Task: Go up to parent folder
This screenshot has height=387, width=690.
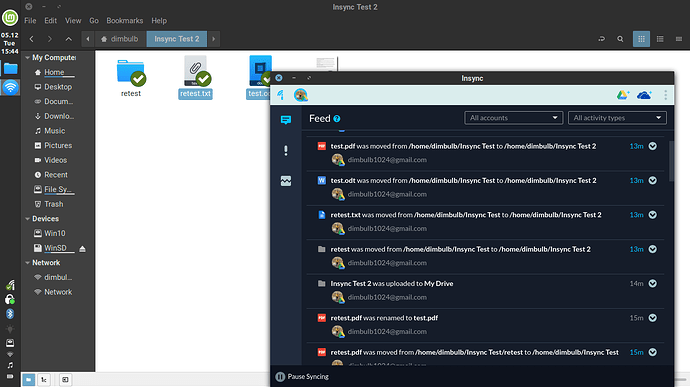Action: (69, 39)
